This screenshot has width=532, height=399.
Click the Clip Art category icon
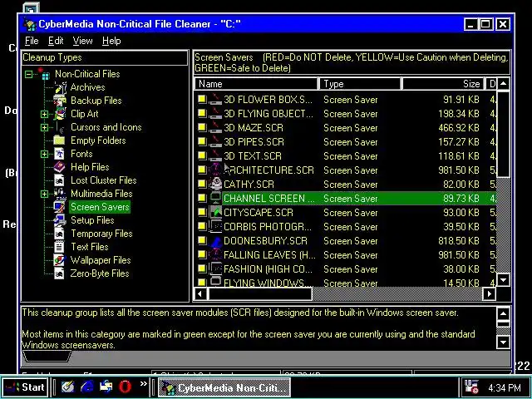click(60, 114)
